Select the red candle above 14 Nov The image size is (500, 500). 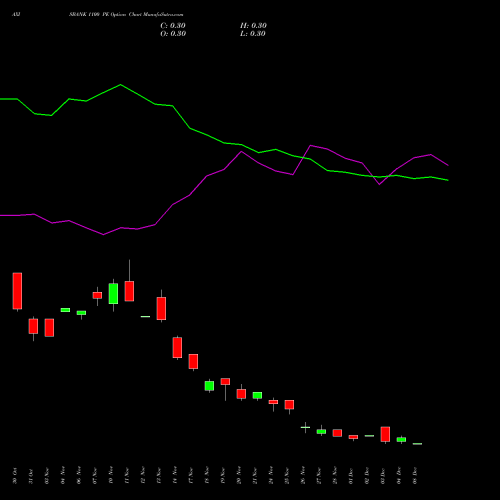[177, 348]
